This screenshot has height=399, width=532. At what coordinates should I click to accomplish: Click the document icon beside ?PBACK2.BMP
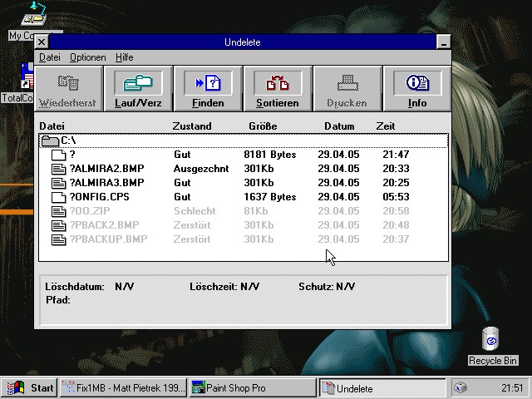[58, 225]
